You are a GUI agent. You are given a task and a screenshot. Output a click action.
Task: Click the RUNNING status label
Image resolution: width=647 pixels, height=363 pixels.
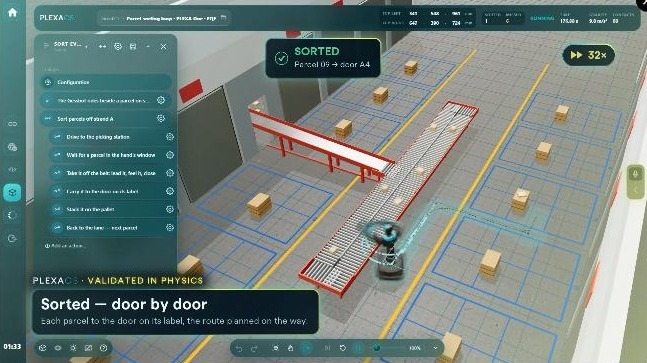pyautogui.click(x=542, y=19)
